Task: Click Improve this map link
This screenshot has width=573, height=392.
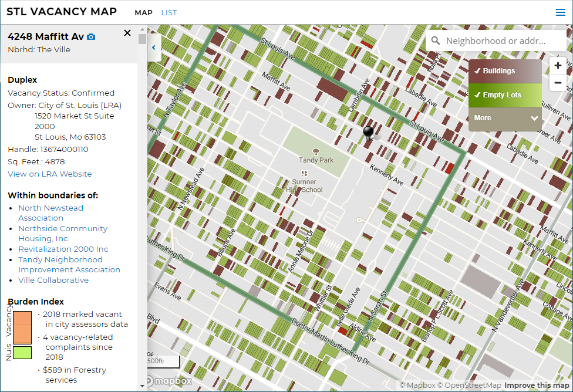Action: [x=537, y=385]
